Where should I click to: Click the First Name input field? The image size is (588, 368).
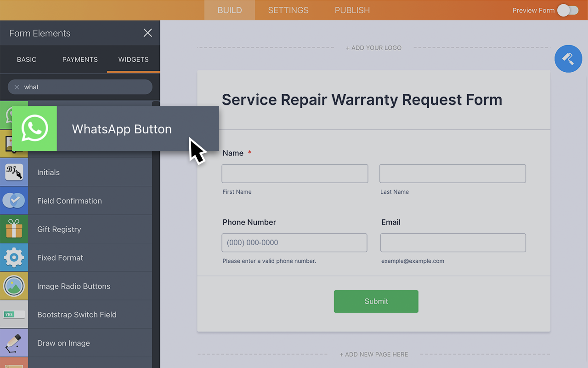point(294,174)
